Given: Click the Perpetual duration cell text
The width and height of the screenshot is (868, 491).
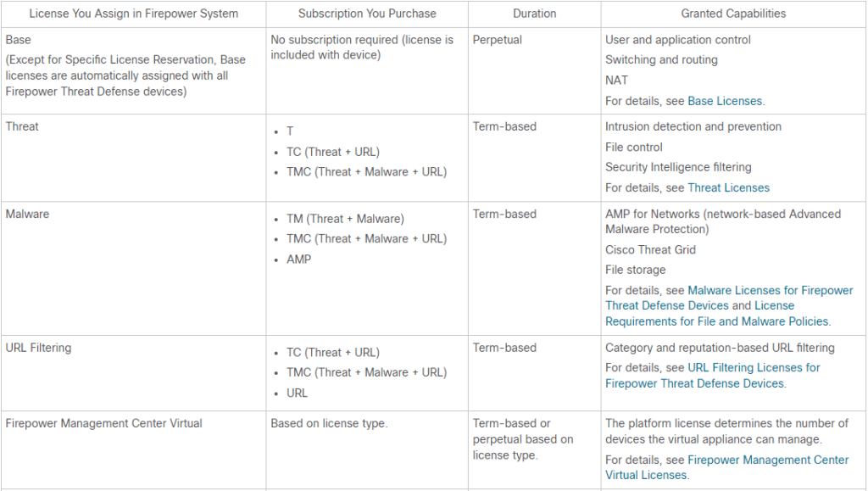Looking at the screenshot, I should tap(498, 40).
